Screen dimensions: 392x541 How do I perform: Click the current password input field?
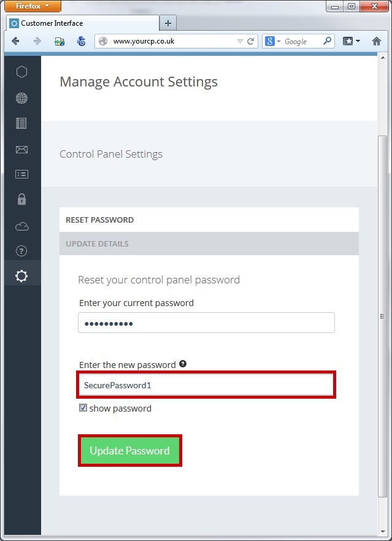206,323
